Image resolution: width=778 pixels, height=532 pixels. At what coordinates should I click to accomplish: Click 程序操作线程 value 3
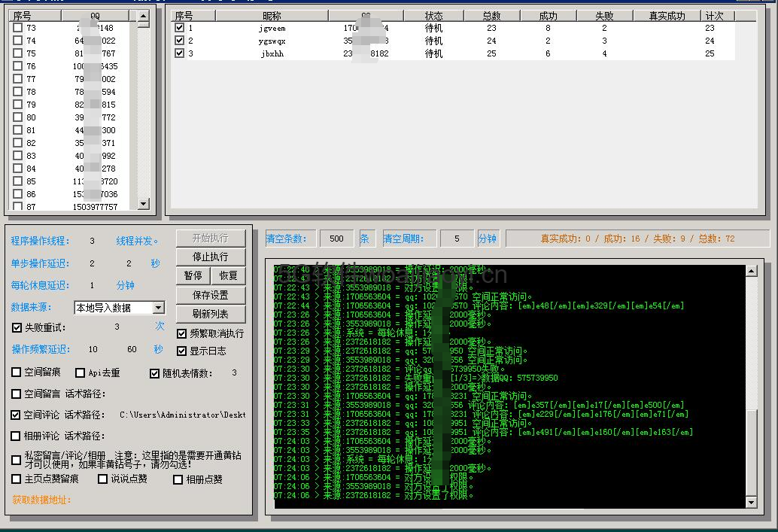pos(92,241)
